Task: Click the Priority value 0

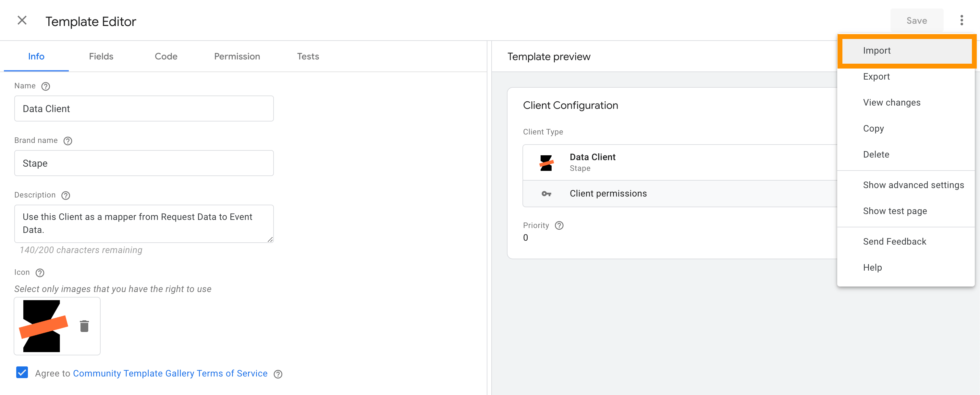Action: [x=525, y=238]
